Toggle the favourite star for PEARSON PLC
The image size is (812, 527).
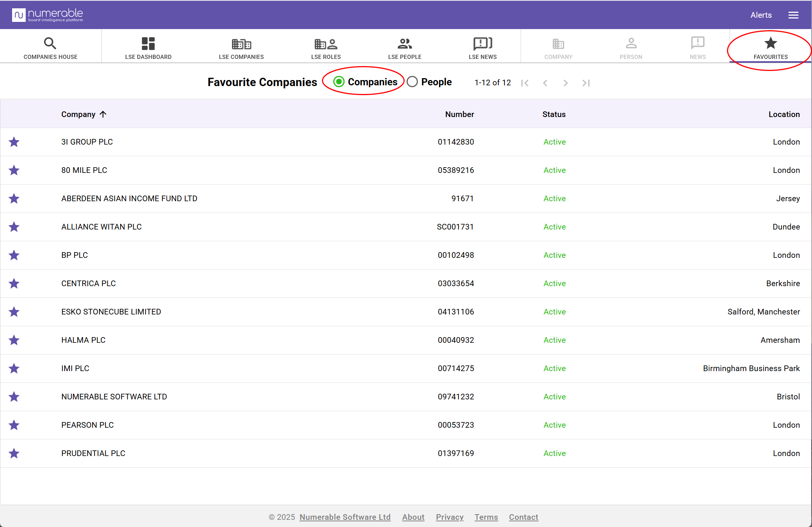pos(14,425)
